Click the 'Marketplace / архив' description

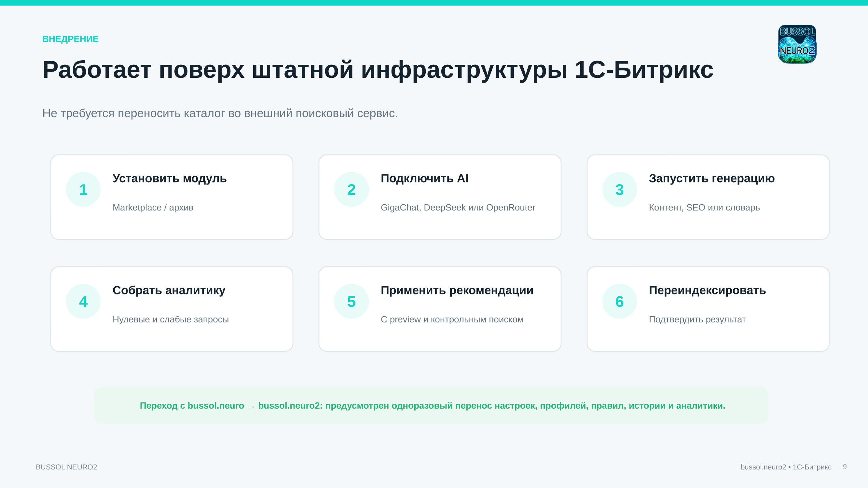[153, 208]
